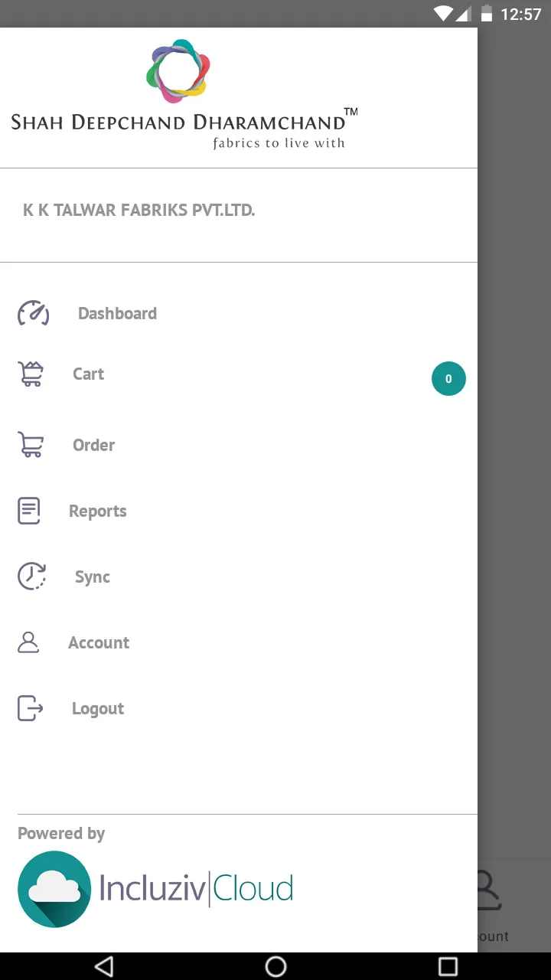Select Cart in the drawer menu

[x=88, y=374]
